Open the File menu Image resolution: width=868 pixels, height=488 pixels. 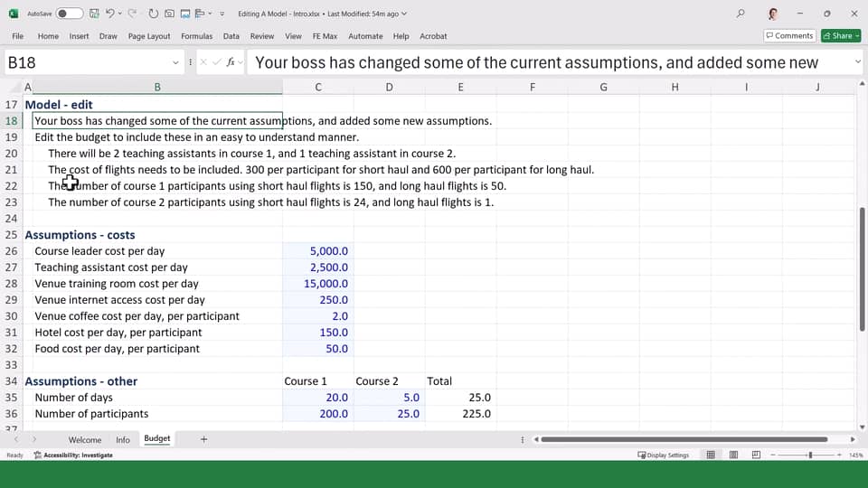click(18, 36)
